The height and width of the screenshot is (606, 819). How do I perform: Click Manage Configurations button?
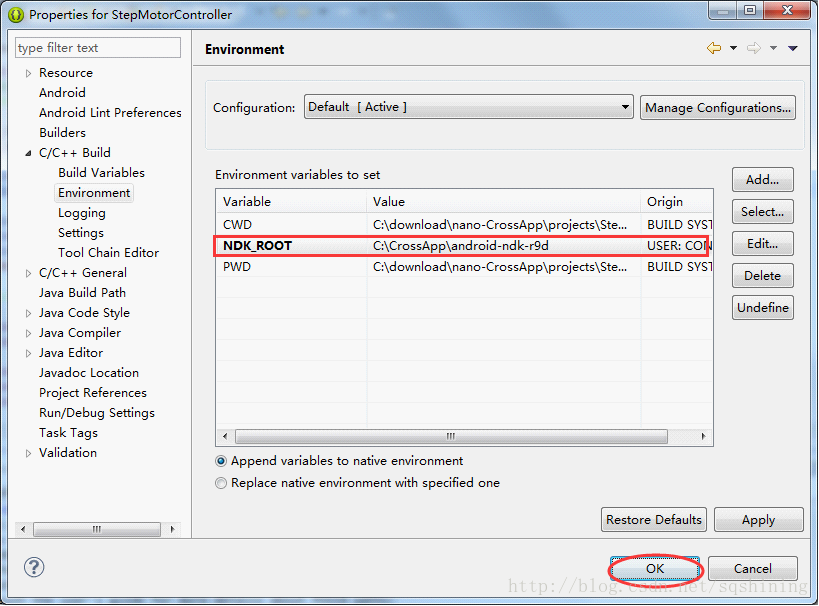point(718,107)
